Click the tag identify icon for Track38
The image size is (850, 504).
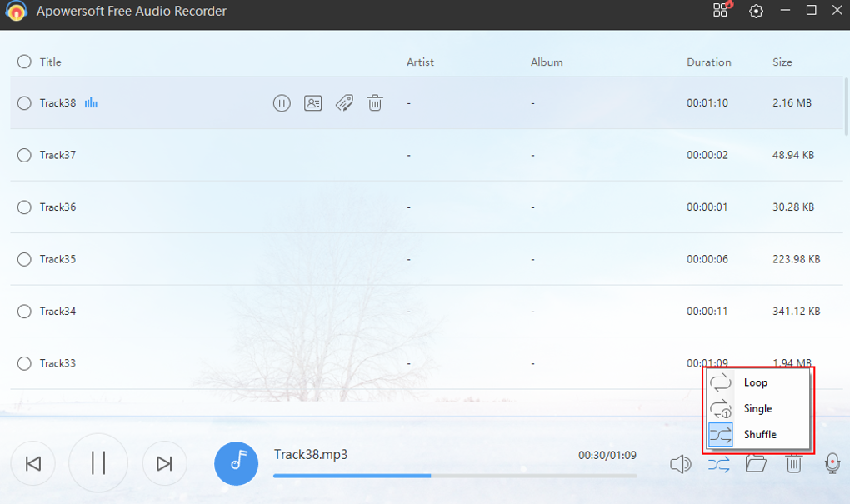344,103
